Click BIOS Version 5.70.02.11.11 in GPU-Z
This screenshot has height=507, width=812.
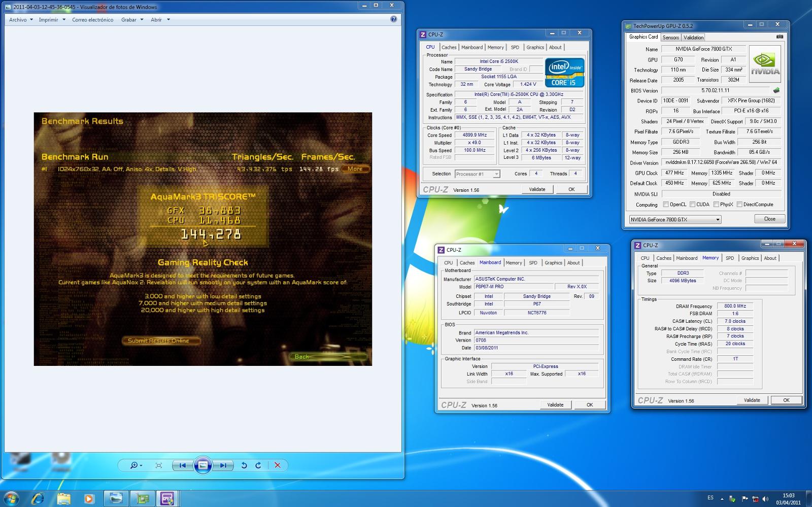[x=716, y=90]
